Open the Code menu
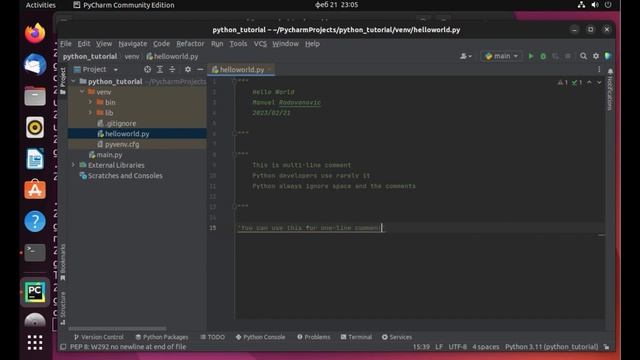 tap(162, 44)
